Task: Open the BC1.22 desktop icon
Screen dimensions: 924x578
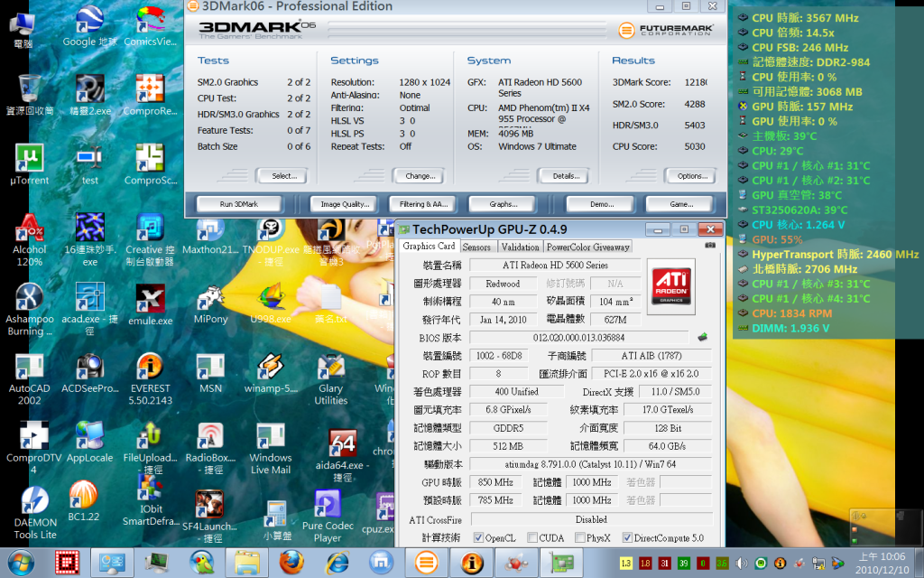Action: (x=84, y=500)
